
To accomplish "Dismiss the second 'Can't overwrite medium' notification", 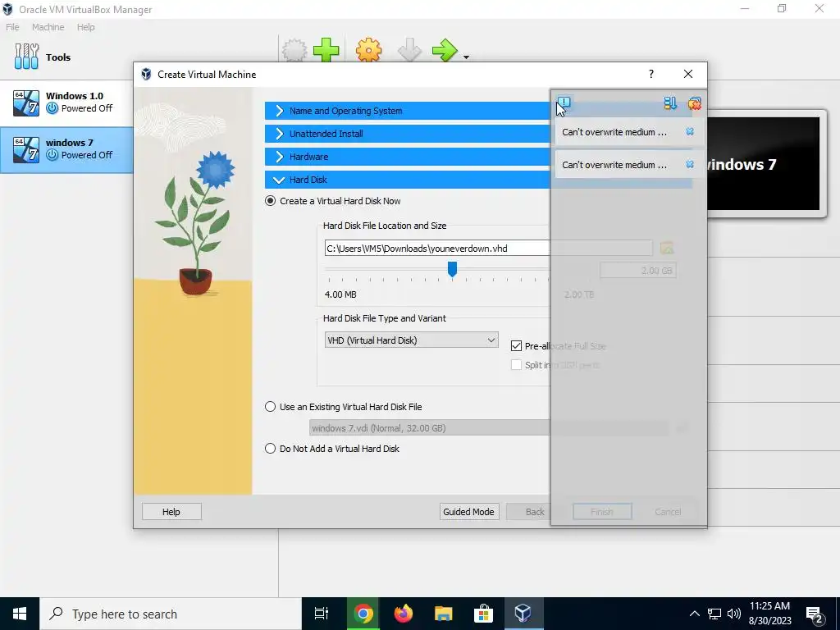I will coord(690,164).
